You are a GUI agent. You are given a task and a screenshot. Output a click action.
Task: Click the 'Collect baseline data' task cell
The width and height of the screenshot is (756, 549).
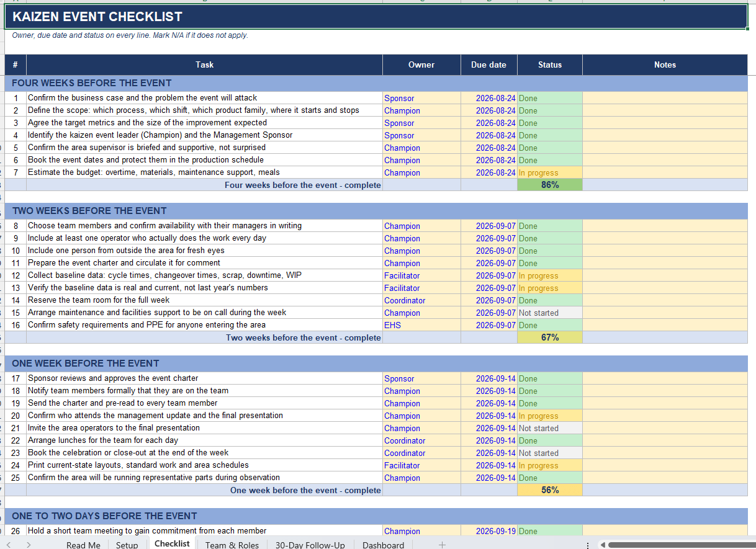[x=204, y=275]
